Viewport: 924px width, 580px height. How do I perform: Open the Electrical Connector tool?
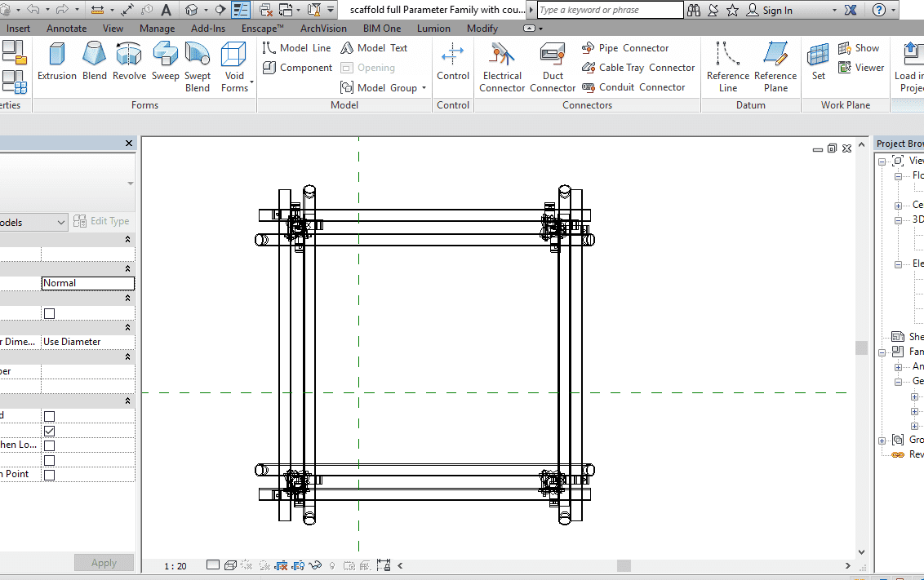(502, 67)
